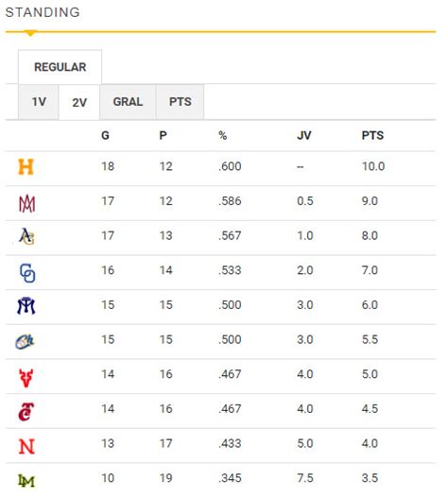Sort by the % column header
The image size is (448, 498).
tap(223, 136)
